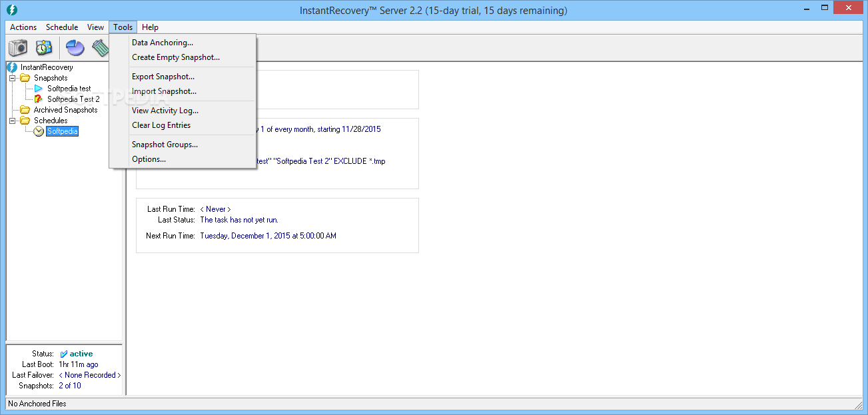Image resolution: width=868 pixels, height=415 pixels.
Task: Choose Data Anchoring from Tools menu
Action: 183,43
